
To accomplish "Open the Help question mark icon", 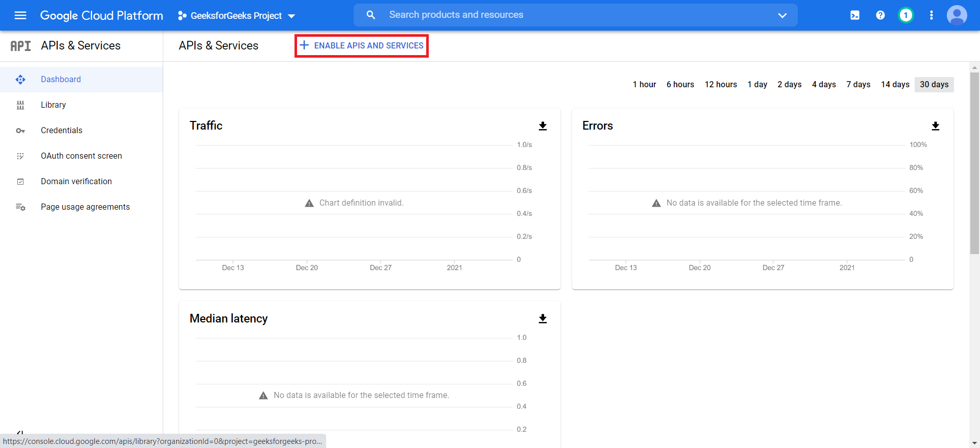I will pos(880,15).
